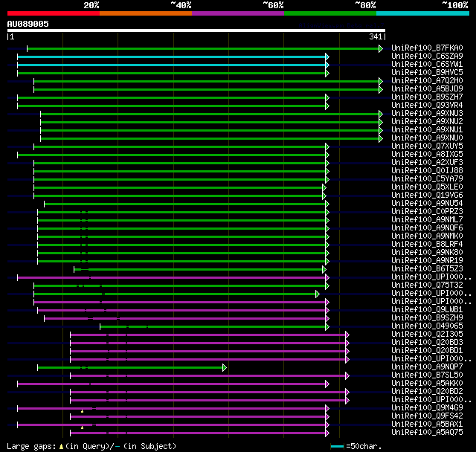Click the UniRef100_A8IXG5 hit name
This screenshot has width=476, height=452.
point(427,155)
